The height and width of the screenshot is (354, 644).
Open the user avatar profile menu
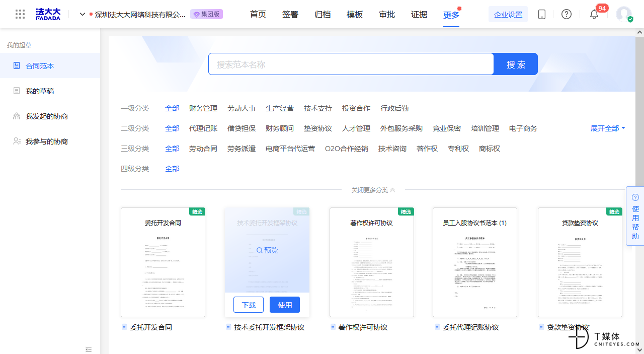tap(624, 14)
